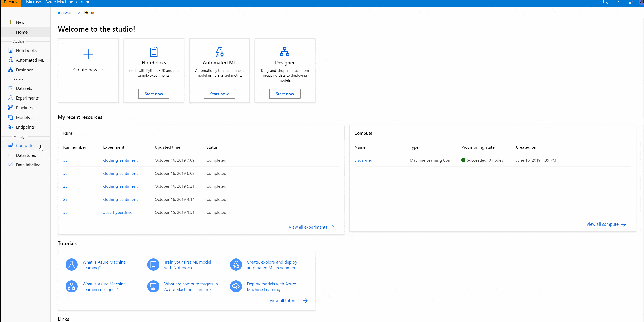Click the Models sidebar icon
Screen dimensions: 644x322
pos(10,117)
